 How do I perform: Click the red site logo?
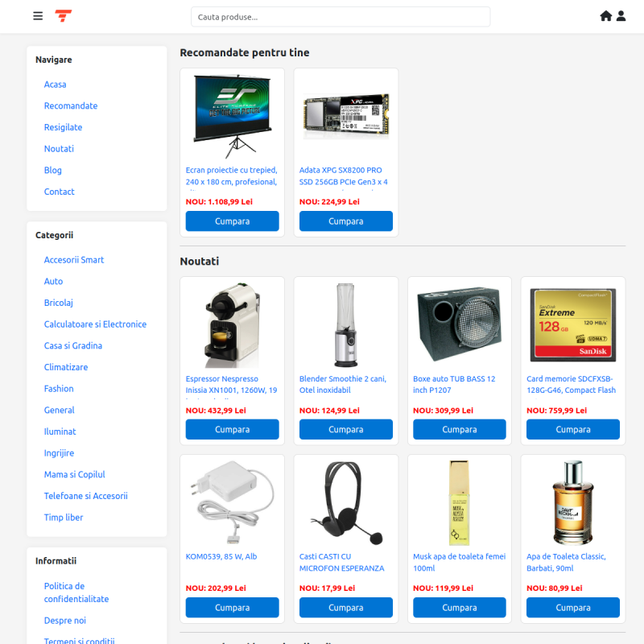point(64,16)
